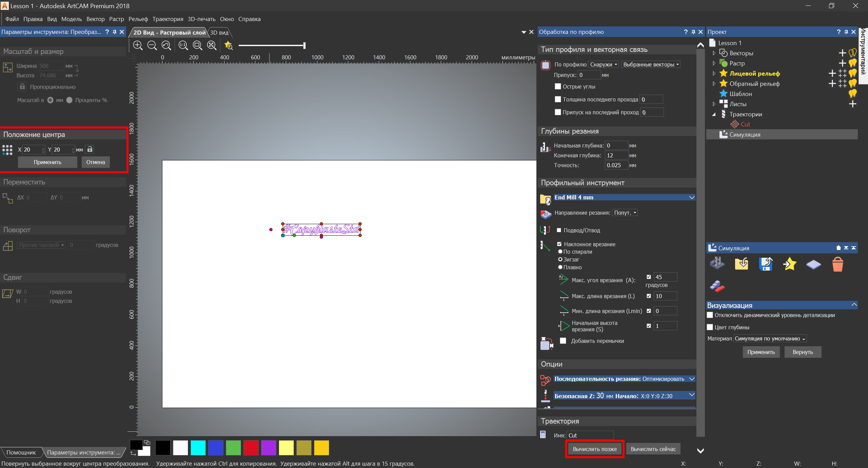868x468 pixels.
Task: Select the По спирали radio option
Action: pos(560,252)
